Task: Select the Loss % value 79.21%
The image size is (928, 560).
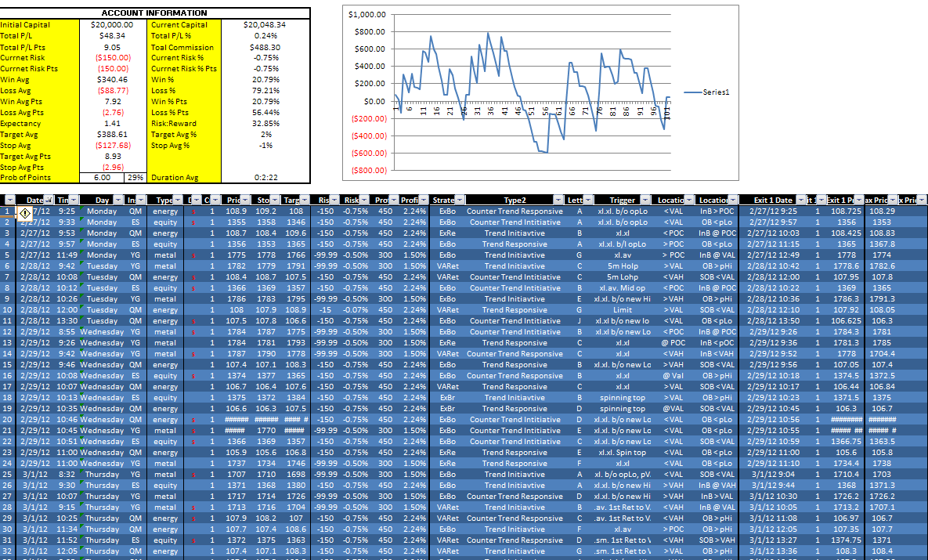Action: (265, 91)
